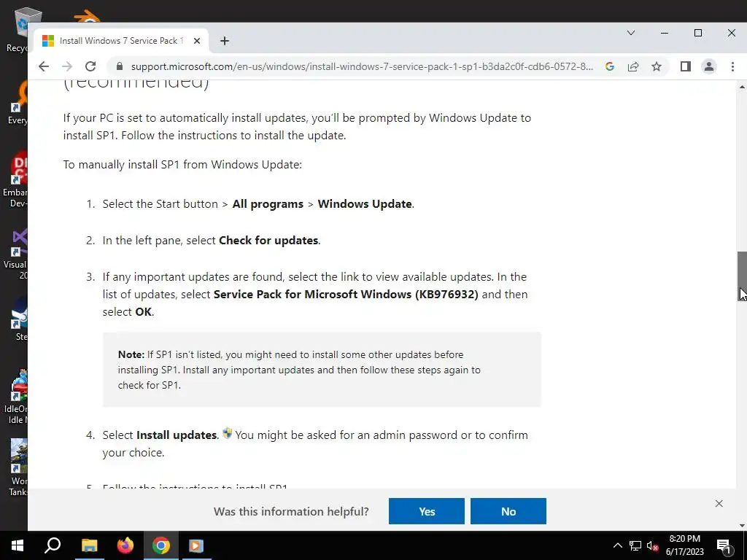Switch to Chrome in the taskbar
Screen dimensions: 747x560
(161, 545)
